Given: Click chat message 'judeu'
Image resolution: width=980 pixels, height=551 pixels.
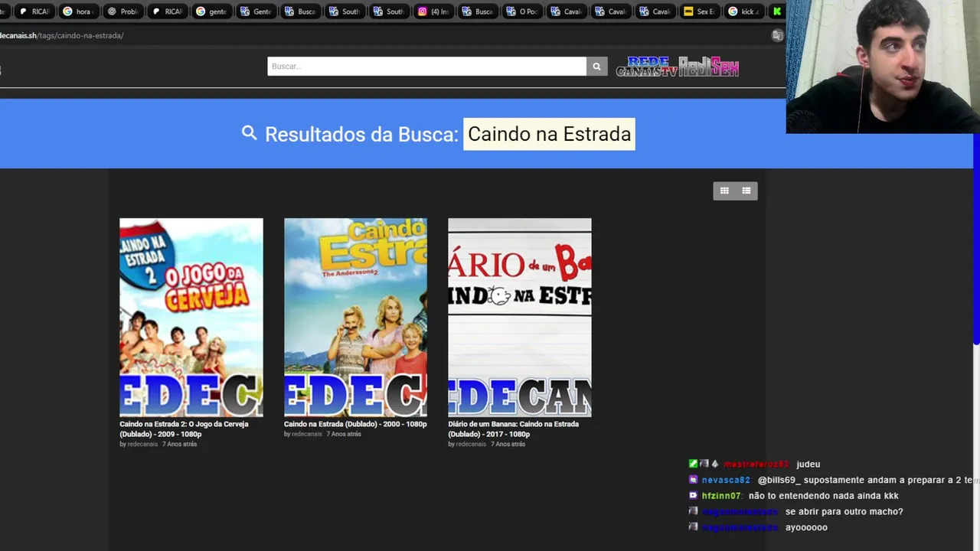Looking at the screenshot, I should tap(808, 465).
